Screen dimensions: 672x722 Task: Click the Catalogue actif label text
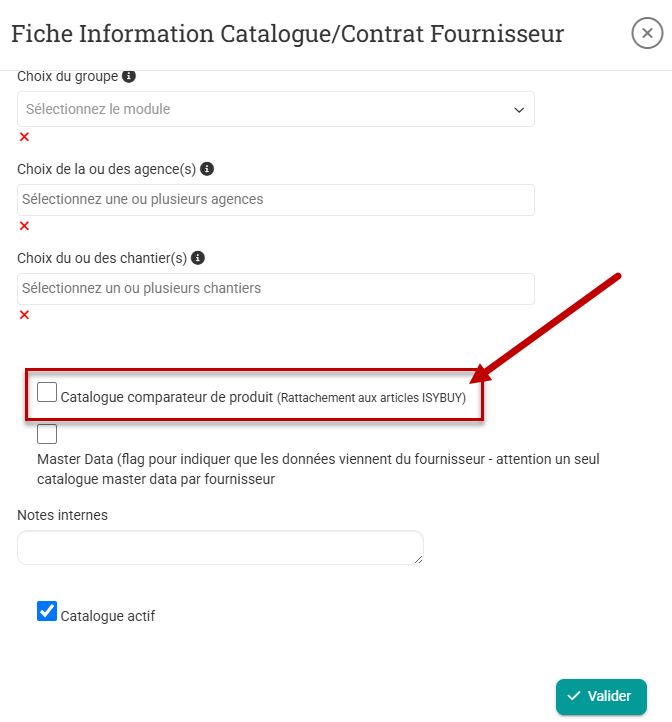108,616
